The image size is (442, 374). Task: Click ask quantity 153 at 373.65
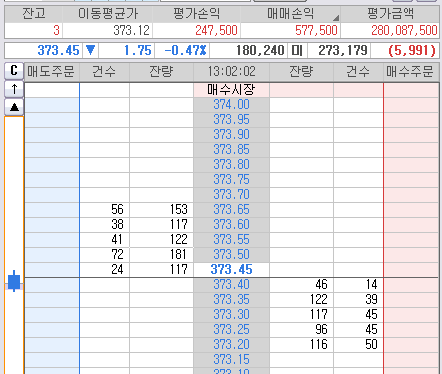coord(179,210)
